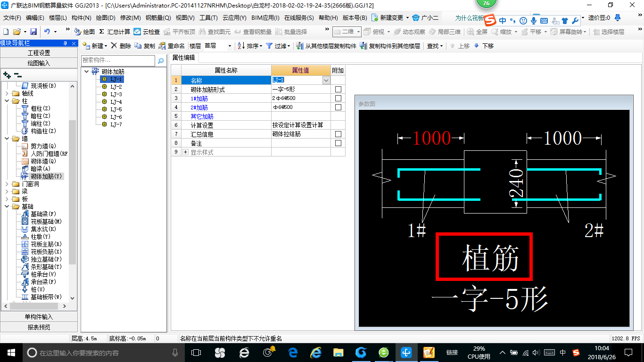Select 筏板基础(M) in the tree
The height and width of the screenshot is (362, 644).
[x=45, y=222]
